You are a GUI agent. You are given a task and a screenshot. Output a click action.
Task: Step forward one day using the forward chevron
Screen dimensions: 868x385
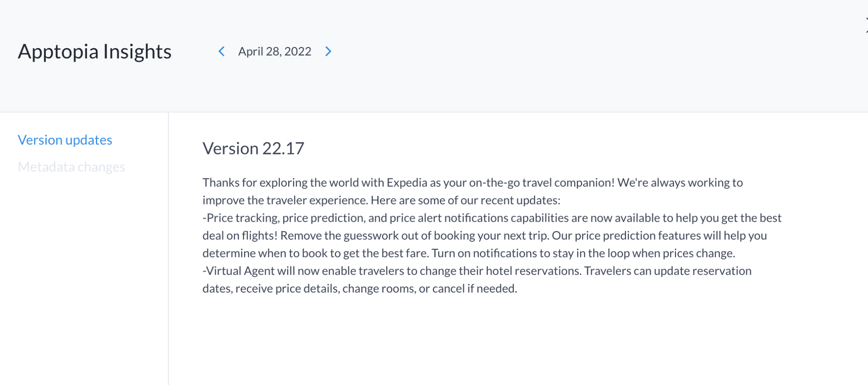328,51
